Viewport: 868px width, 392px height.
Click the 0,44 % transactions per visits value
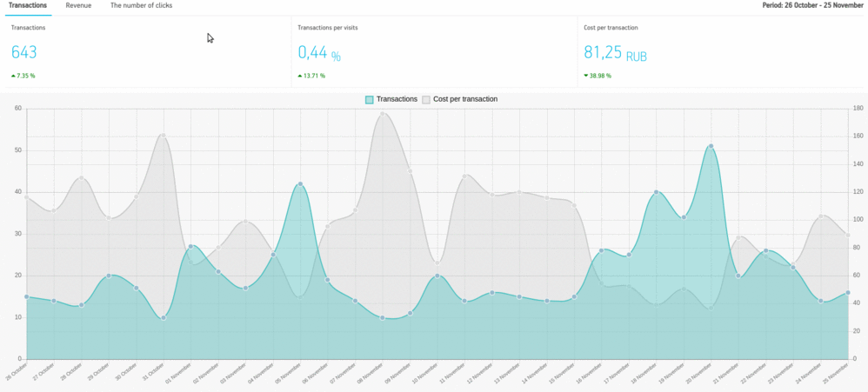pos(319,53)
